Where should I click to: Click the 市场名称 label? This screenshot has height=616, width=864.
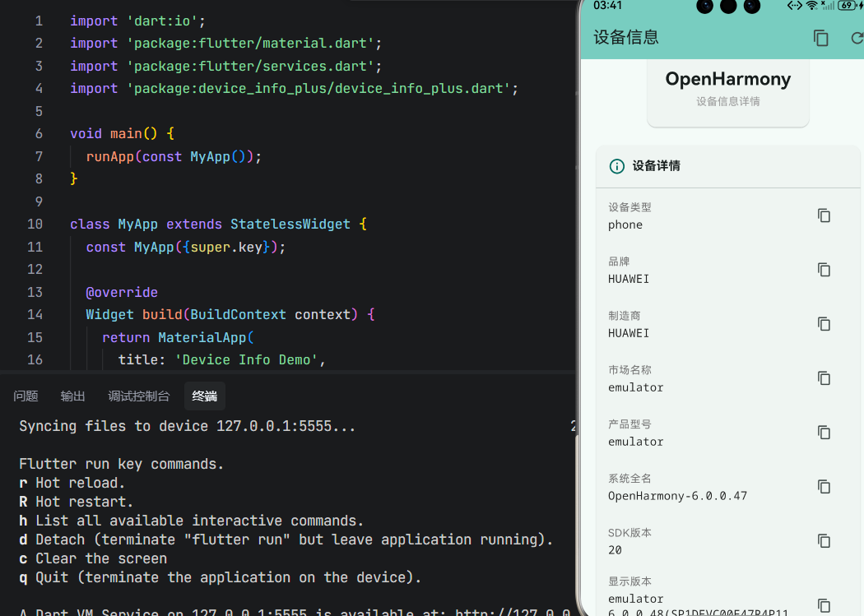click(629, 370)
